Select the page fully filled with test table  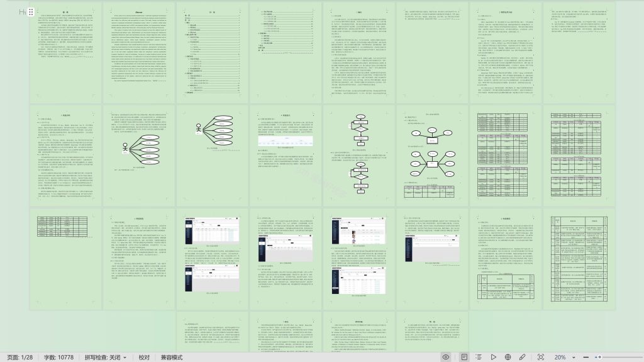tap(579, 259)
